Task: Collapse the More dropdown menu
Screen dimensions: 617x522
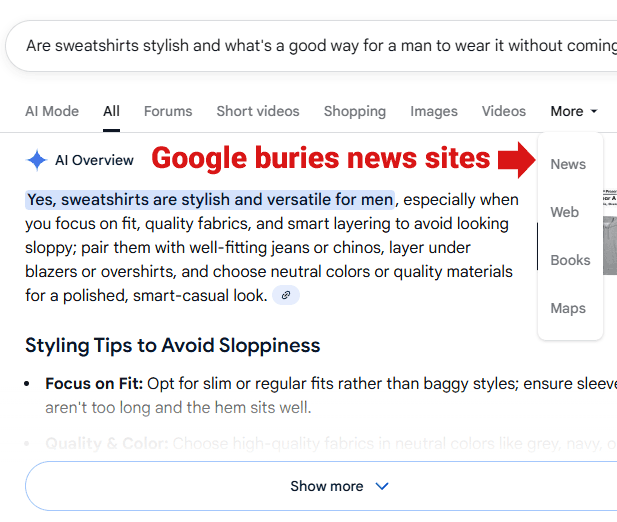Action: pos(574,111)
